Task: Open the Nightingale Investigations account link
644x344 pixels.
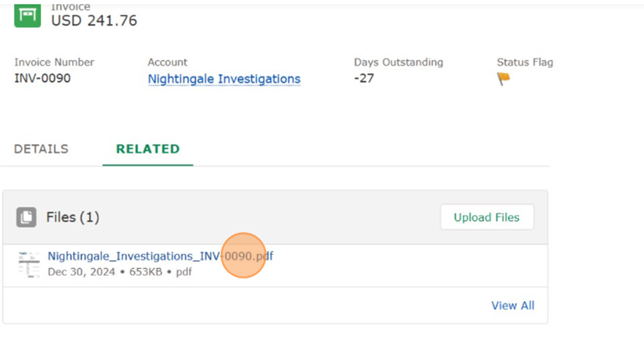Action: 224,79
